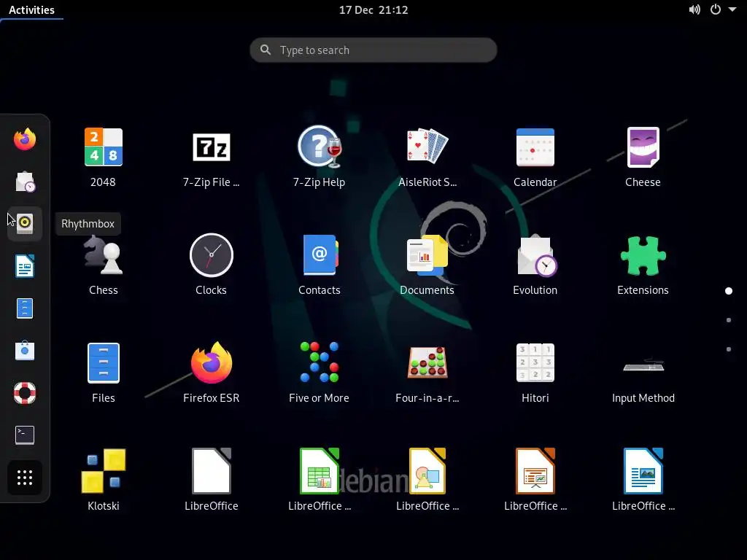Open Help lifebuoy icon in dock
Screen dimensions: 747x560
25,393
